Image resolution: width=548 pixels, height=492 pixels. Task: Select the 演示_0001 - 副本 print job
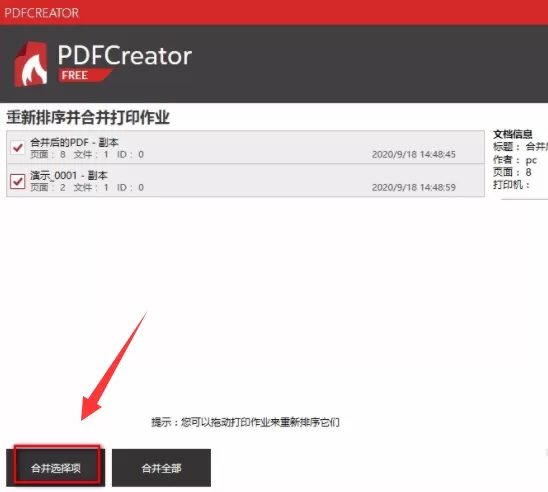pos(245,180)
